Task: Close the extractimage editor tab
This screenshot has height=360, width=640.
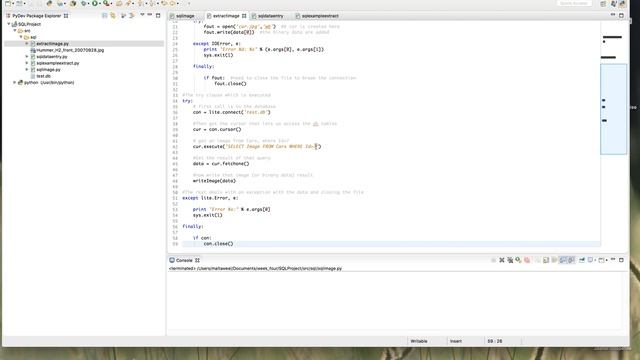Action: [244, 16]
